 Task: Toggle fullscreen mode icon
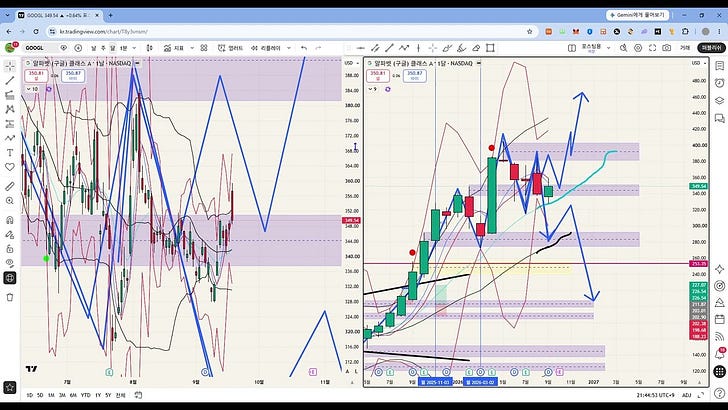tap(652, 48)
